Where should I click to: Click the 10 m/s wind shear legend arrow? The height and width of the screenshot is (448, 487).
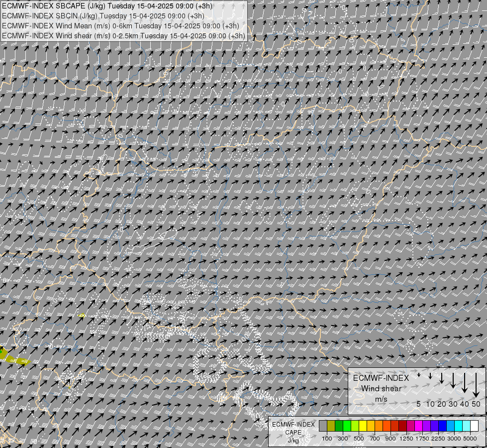[430, 376]
